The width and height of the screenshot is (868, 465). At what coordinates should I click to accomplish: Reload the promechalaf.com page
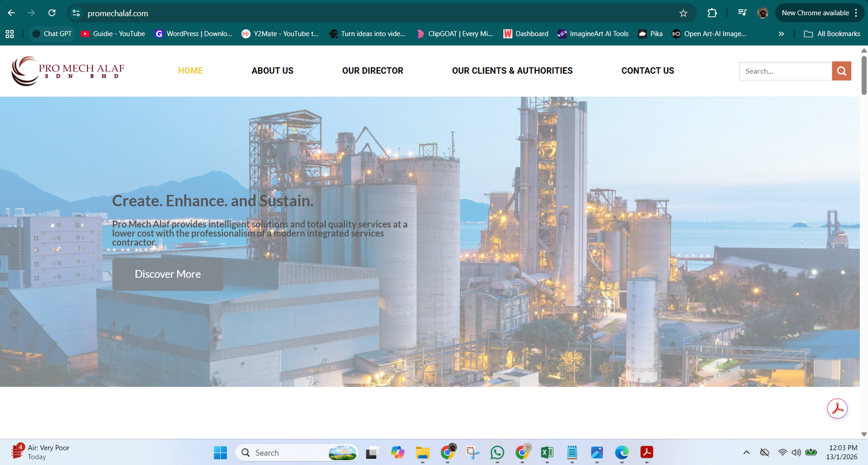pos(52,13)
